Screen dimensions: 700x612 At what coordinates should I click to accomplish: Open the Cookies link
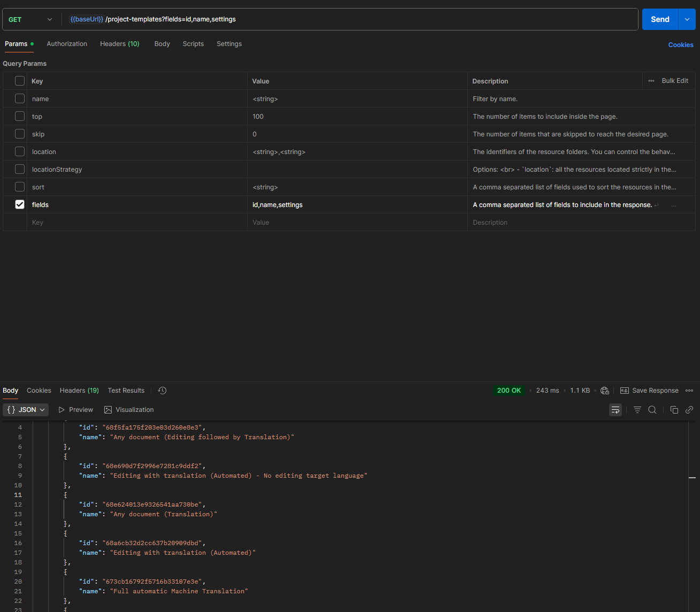tap(680, 45)
